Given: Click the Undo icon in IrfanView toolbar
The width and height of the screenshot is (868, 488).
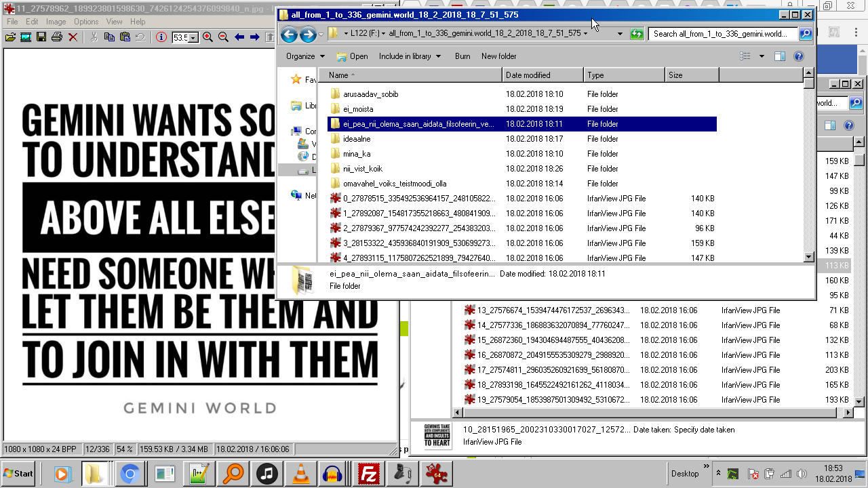Looking at the screenshot, I should [x=140, y=37].
